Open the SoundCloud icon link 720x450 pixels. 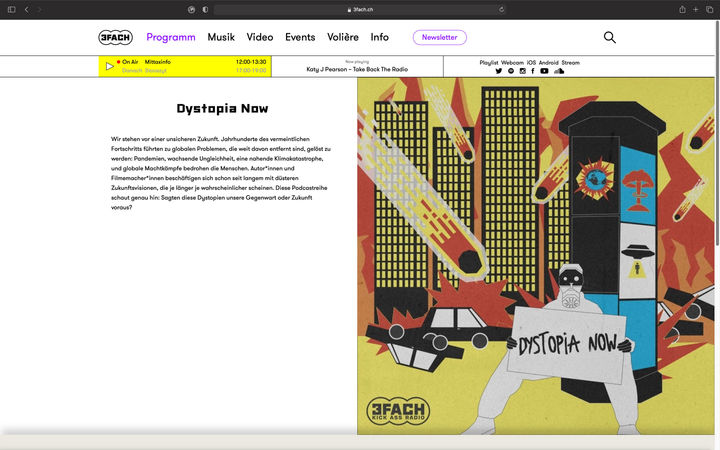click(x=559, y=71)
